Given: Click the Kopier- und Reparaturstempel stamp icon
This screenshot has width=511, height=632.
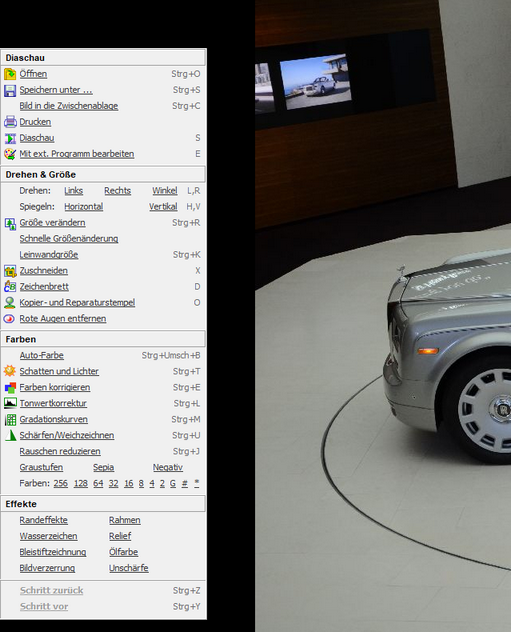Looking at the screenshot, I should click(x=10, y=303).
